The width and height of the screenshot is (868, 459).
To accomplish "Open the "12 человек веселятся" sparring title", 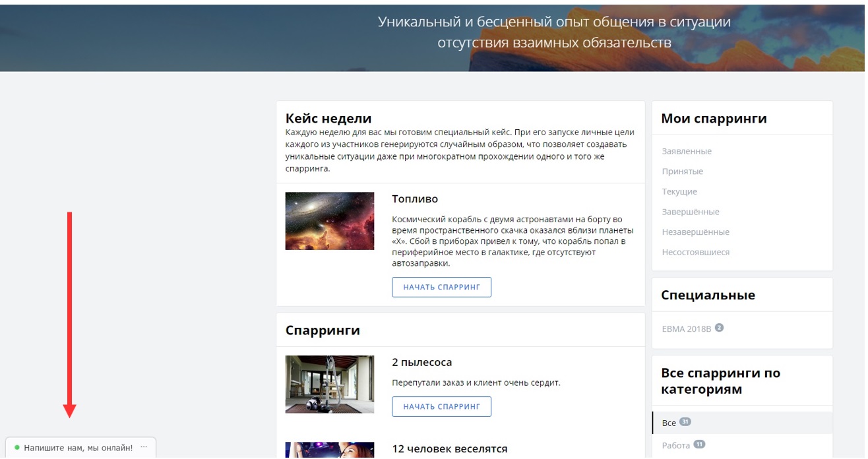I will [450, 449].
